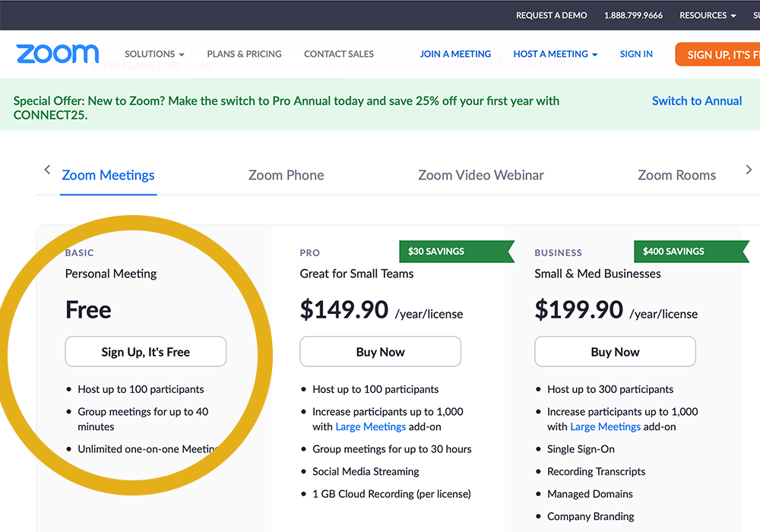Expand the Resources menu in top bar
The height and width of the screenshot is (532, 760).
[x=707, y=15]
